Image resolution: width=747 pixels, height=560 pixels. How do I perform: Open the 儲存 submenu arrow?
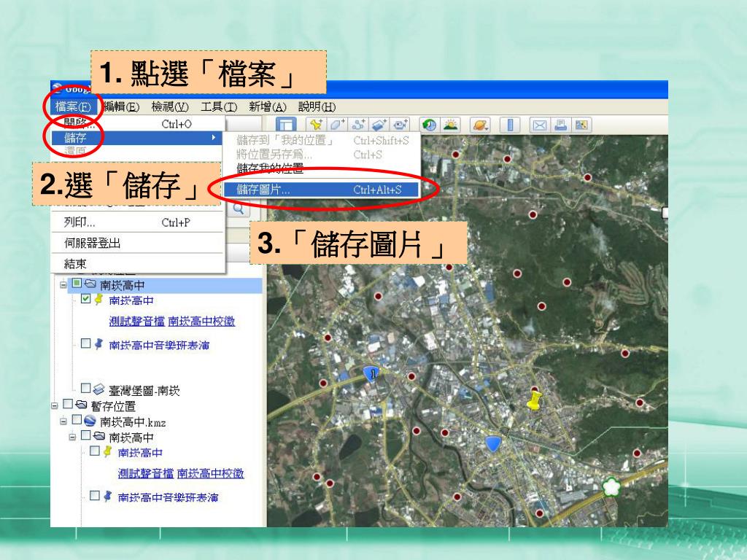point(214,138)
